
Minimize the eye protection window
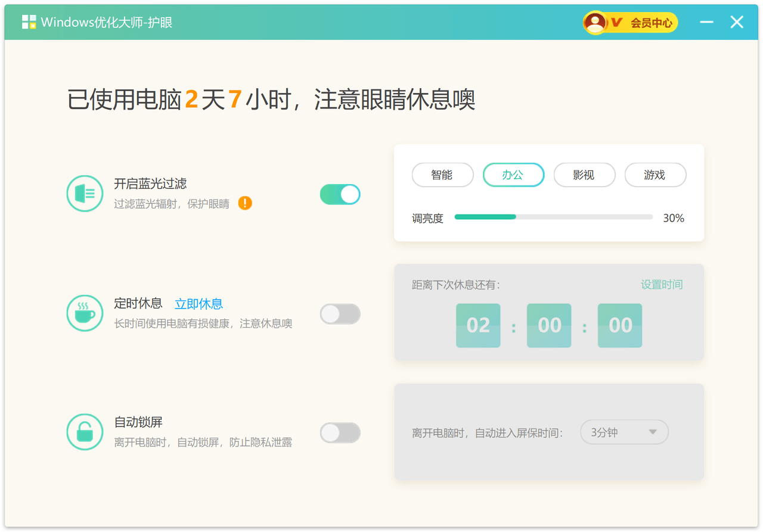pos(706,23)
